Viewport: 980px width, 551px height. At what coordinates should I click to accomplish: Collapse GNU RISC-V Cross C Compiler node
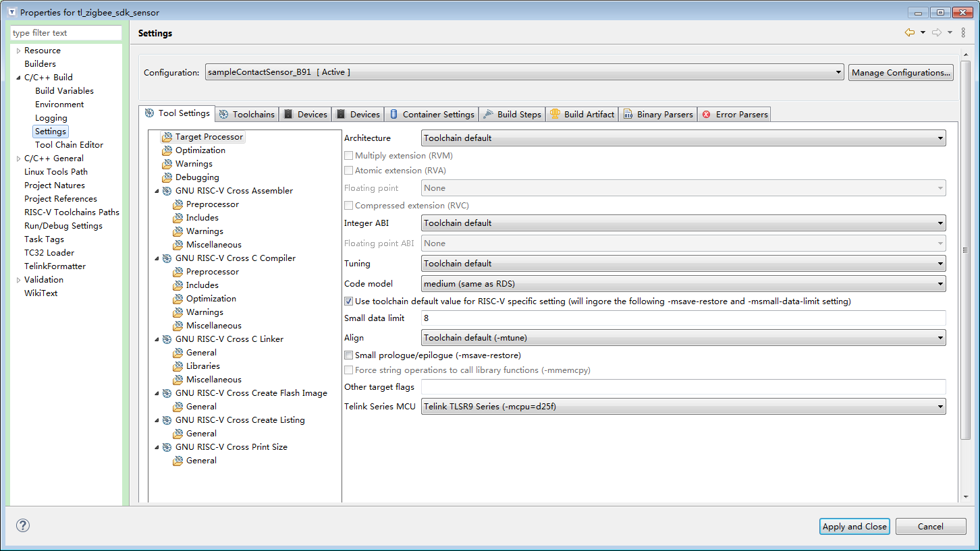(157, 258)
